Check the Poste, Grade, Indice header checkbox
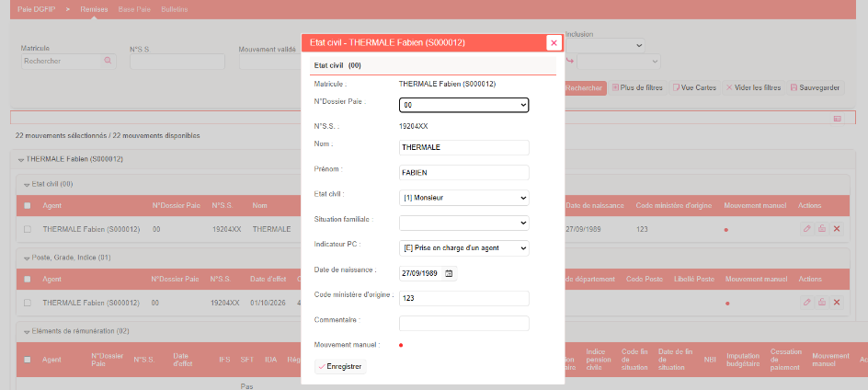This screenshot has width=868, height=390. tap(28, 280)
